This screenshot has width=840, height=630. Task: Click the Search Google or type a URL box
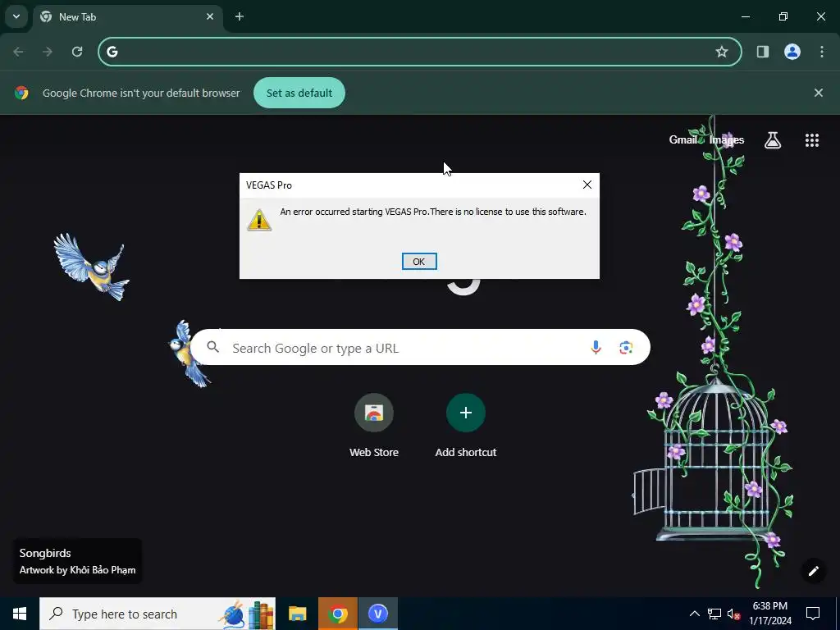pyautogui.click(x=420, y=347)
